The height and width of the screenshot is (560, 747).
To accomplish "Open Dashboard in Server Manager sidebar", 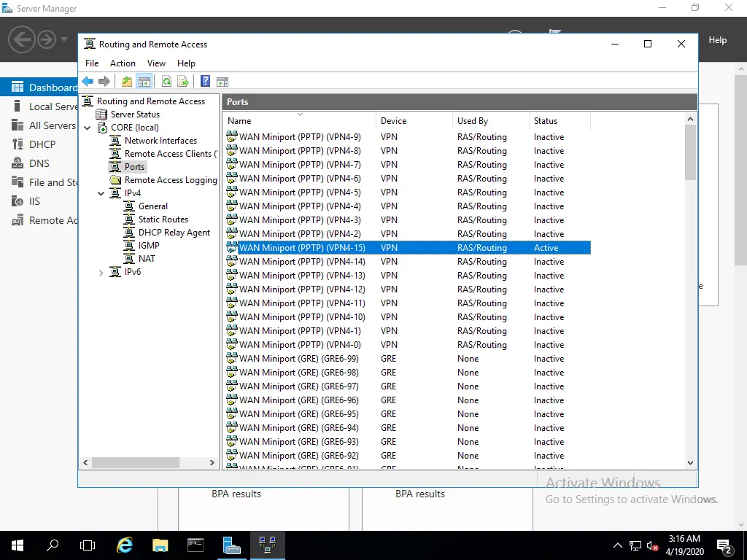I will (x=39, y=87).
